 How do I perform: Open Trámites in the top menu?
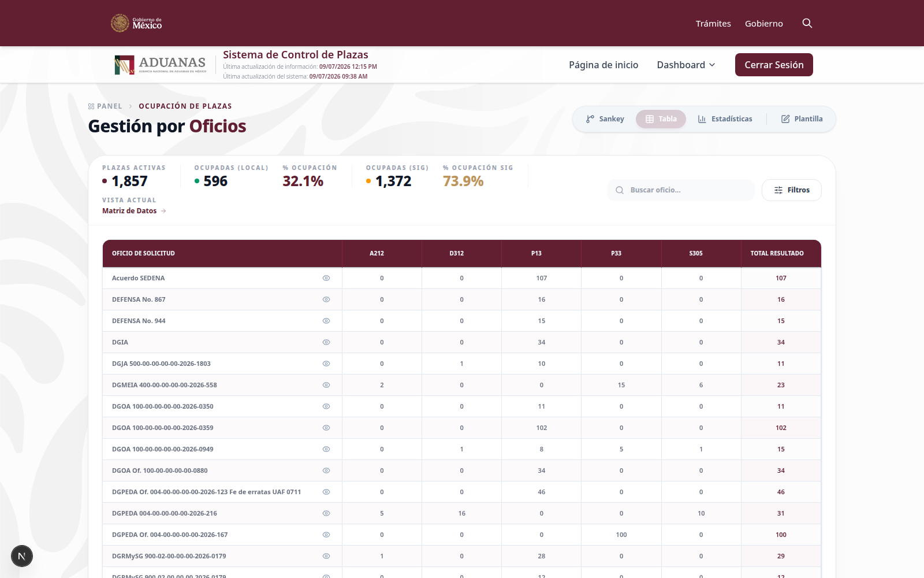[x=713, y=24]
